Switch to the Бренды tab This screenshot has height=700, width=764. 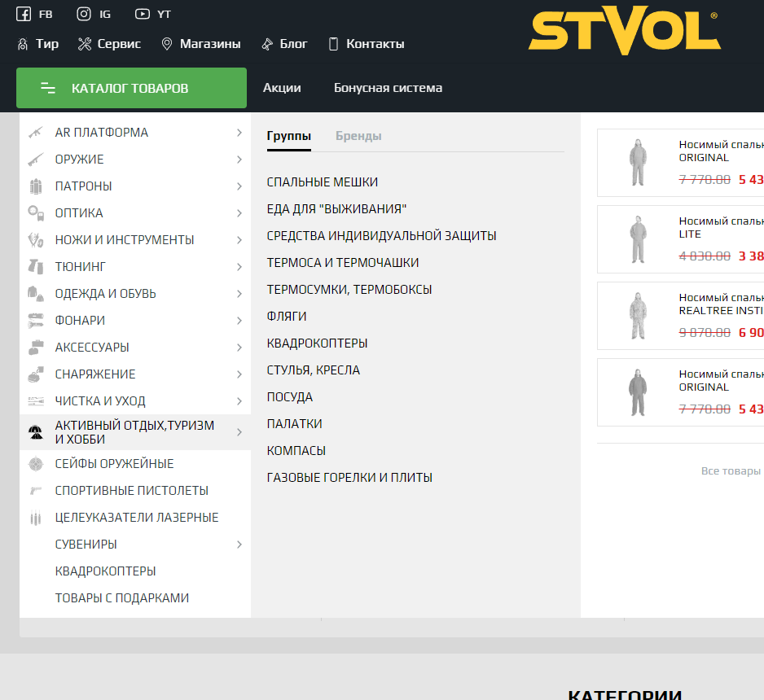pyautogui.click(x=358, y=136)
